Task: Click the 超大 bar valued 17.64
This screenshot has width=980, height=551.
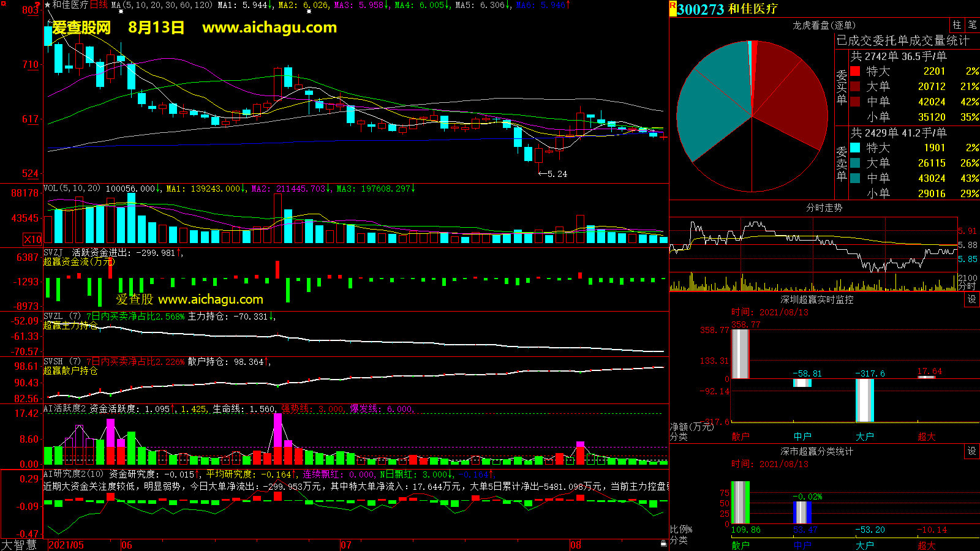Action: (x=927, y=377)
